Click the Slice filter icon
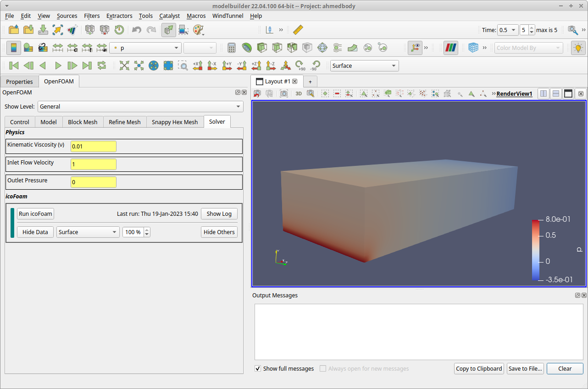Viewport: 588px width, 389px height. click(277, 48)
